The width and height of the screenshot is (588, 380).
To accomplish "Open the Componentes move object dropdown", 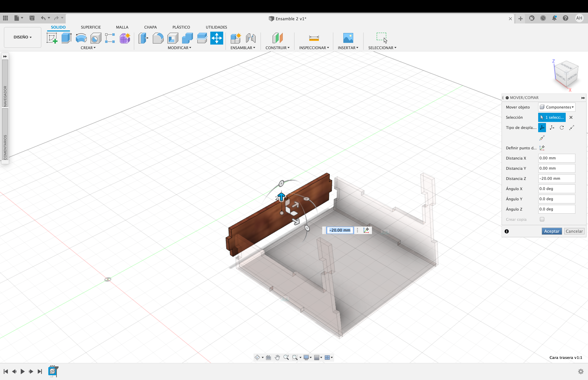I will click(557, 107).
